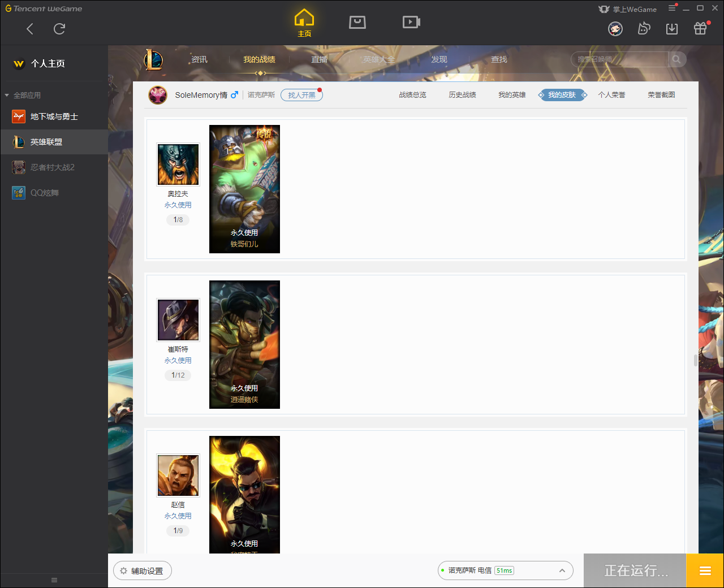Click the sidebar bottom grip icon
The width and height of the screenshot is (724, 588).
[x=54, y=580]
